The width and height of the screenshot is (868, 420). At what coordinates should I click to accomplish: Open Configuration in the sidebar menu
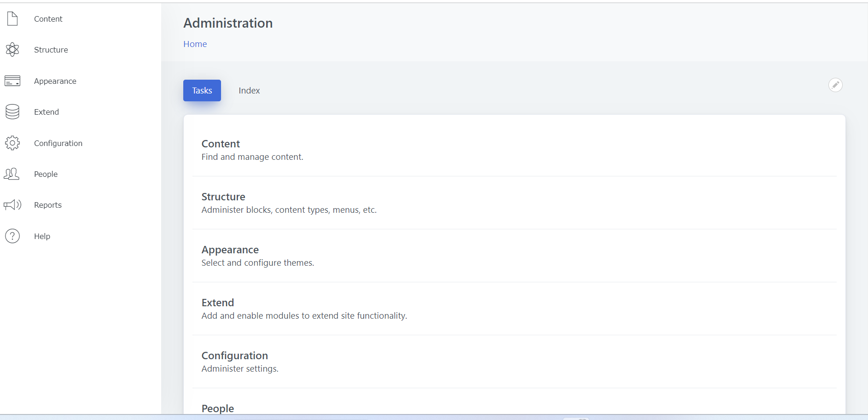(58, 143)
